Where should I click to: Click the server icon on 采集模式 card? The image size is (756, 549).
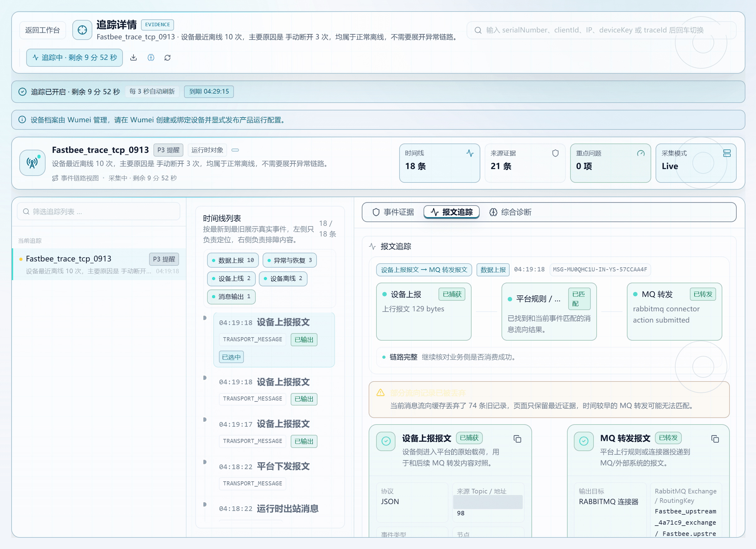tap(727, 153)
